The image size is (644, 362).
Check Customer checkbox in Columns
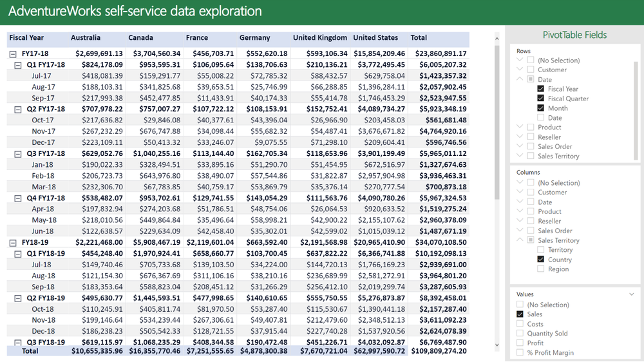(x=531, y=192)
